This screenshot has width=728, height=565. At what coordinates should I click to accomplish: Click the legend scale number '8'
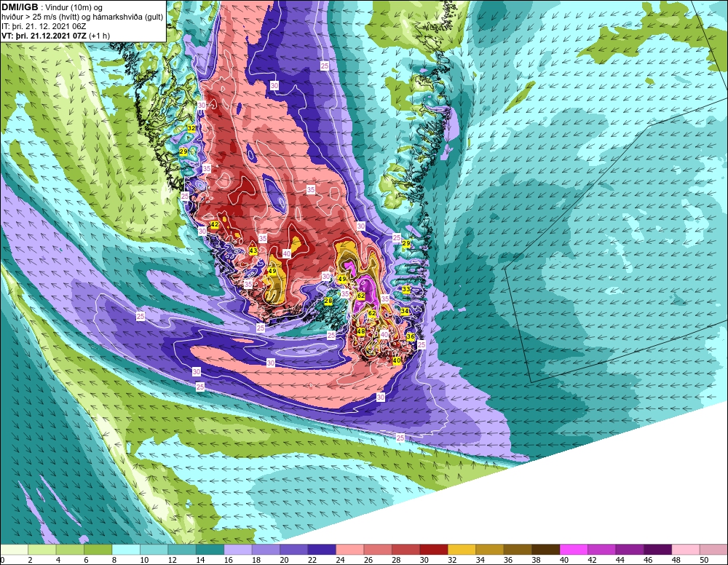(x=114, y=560)
